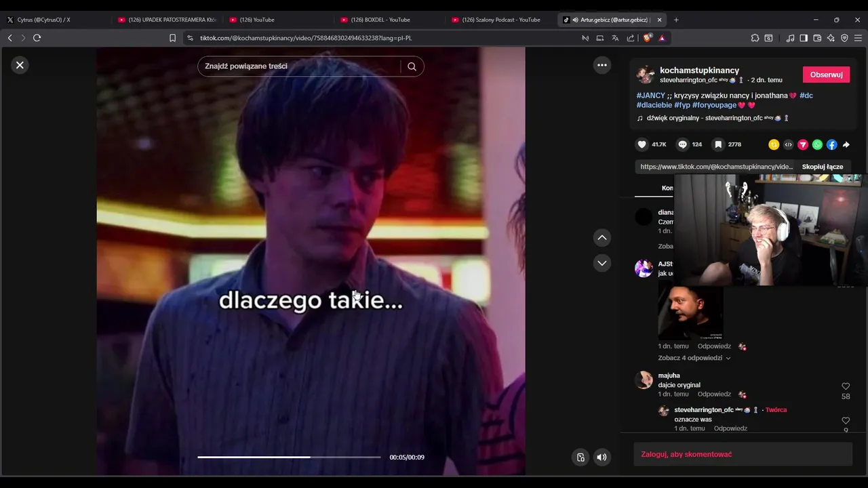
Task: Open the three-dots more options menu
Action: (601, 65)
